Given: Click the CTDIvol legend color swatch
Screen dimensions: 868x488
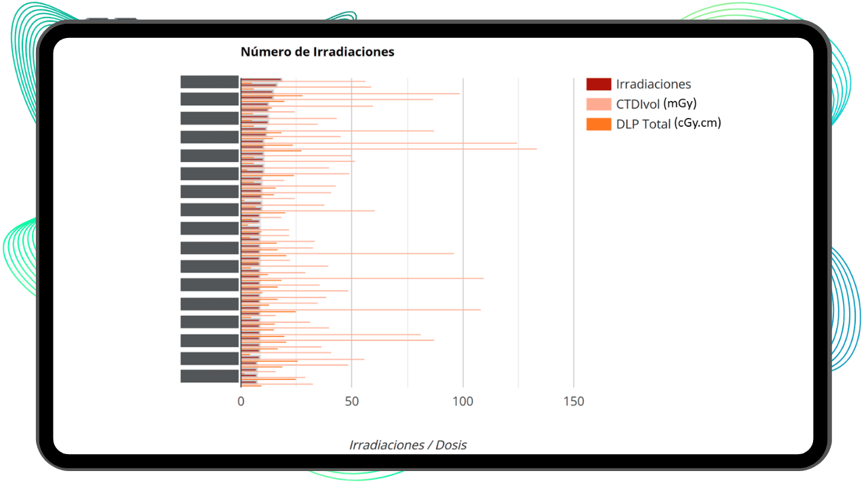Looking at the screenshot, I should [x=598, y=104].
